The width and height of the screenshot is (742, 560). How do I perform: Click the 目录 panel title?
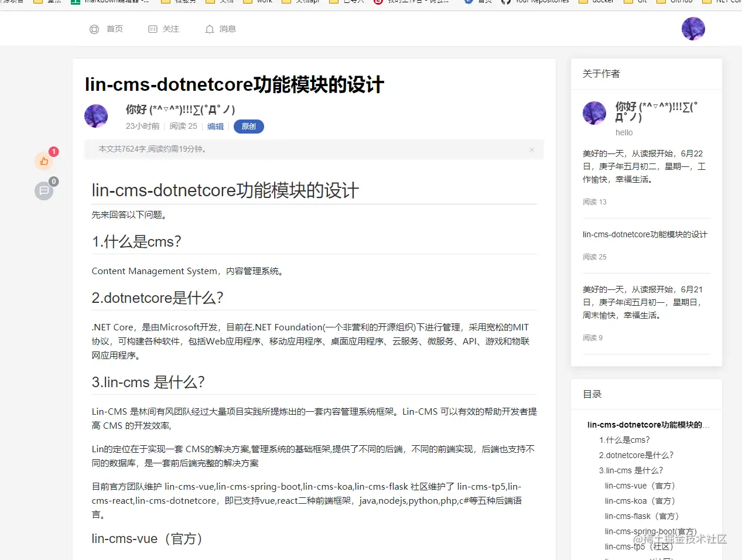tap(592, 394)
